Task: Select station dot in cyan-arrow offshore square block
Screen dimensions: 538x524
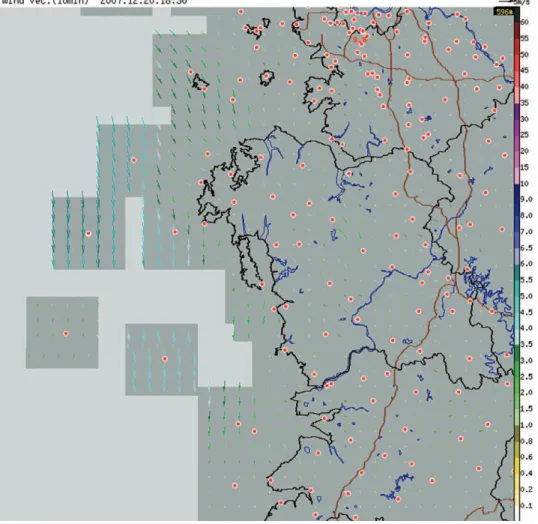Action: coord(165,359)
